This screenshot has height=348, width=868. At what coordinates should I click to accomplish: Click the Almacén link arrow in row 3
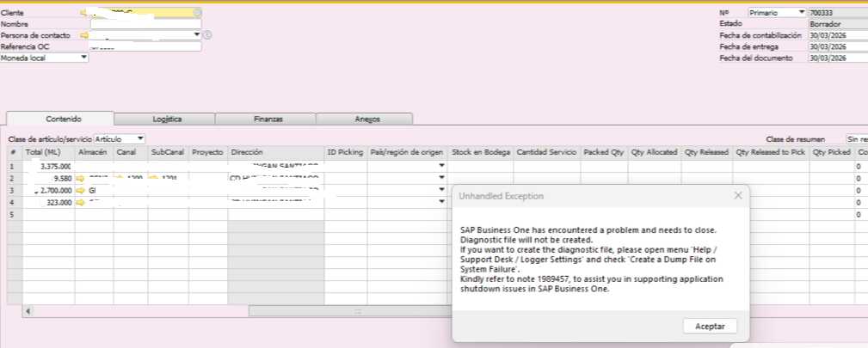coord(81,190)
